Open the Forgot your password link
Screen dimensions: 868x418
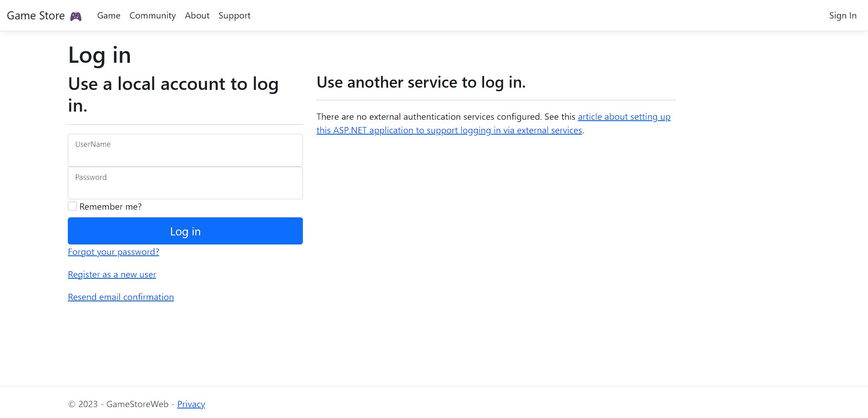coord(113,252)
